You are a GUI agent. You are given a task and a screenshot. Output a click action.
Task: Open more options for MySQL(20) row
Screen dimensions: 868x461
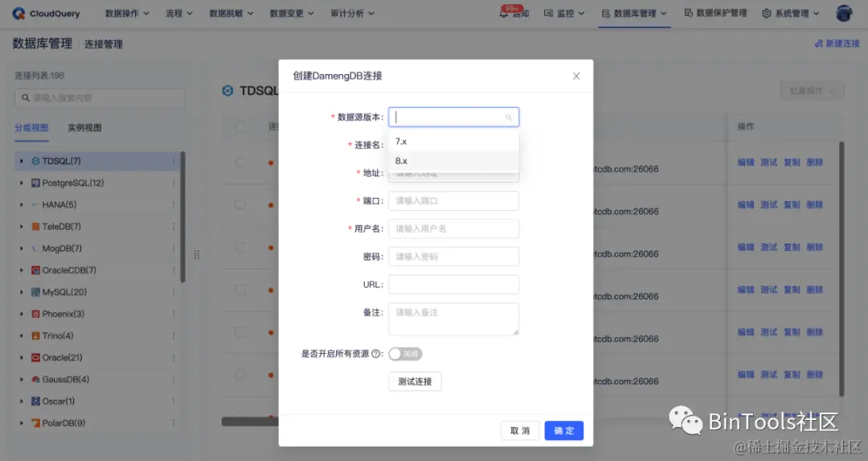point(174,292)
